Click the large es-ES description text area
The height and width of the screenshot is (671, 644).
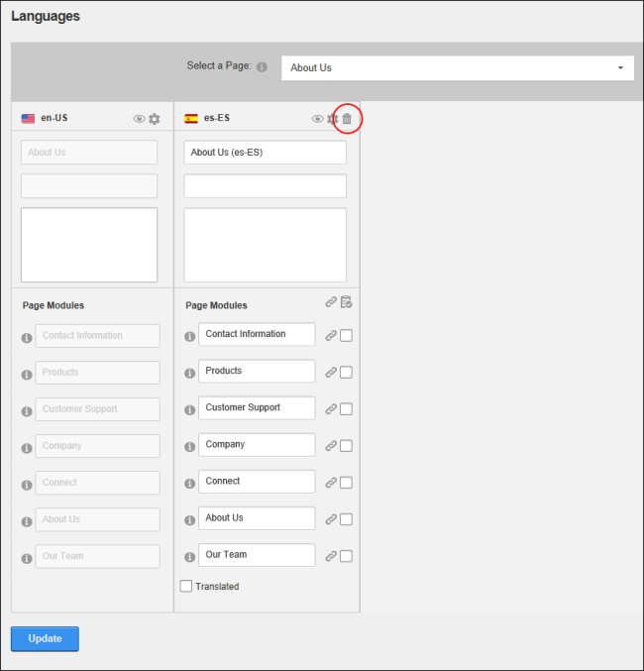(x=265, y=245)
